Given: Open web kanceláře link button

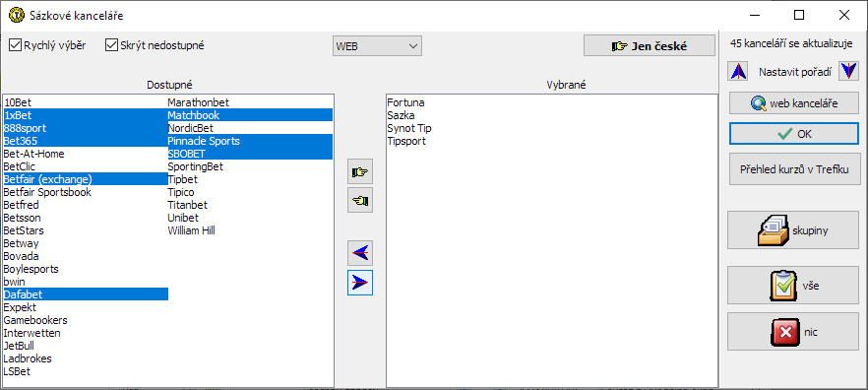Looking at the screenshot, I should click(793, 103).
